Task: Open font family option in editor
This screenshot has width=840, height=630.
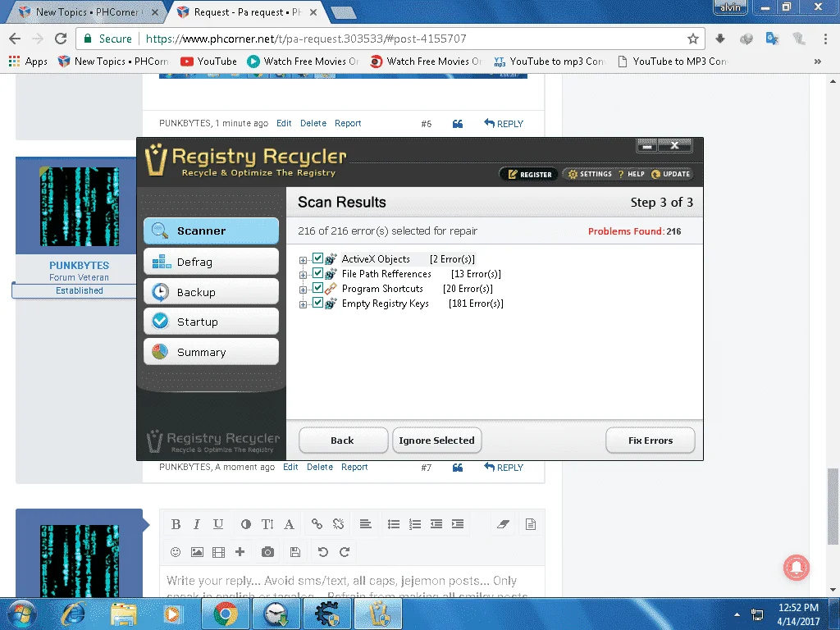Action: tap(290, 524)
